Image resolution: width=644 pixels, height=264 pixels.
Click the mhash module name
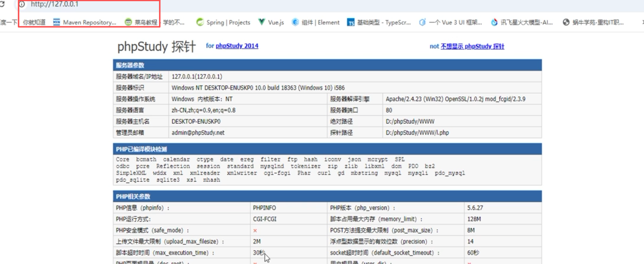click(x=212, y=180)
